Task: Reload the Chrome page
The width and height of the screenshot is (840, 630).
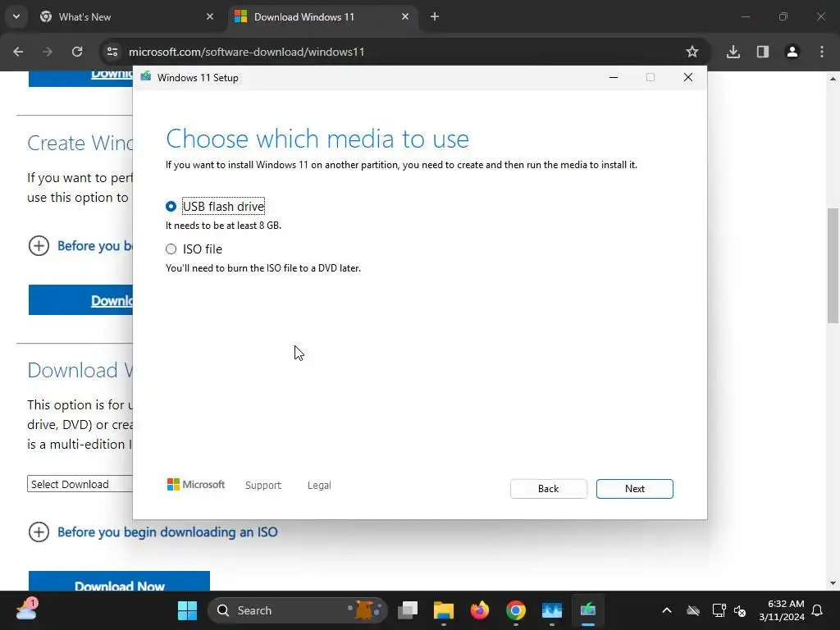Action: pyautogui.click(x=77, y=52)
